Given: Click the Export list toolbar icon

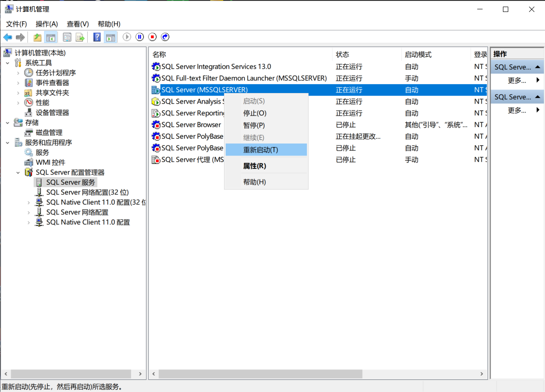Looking at the screenshot, I should (x=80, y=37).
